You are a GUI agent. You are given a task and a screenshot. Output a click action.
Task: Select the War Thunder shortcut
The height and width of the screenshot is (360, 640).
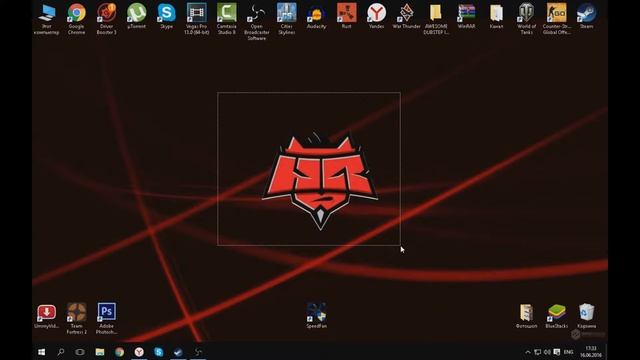point(407,16)
